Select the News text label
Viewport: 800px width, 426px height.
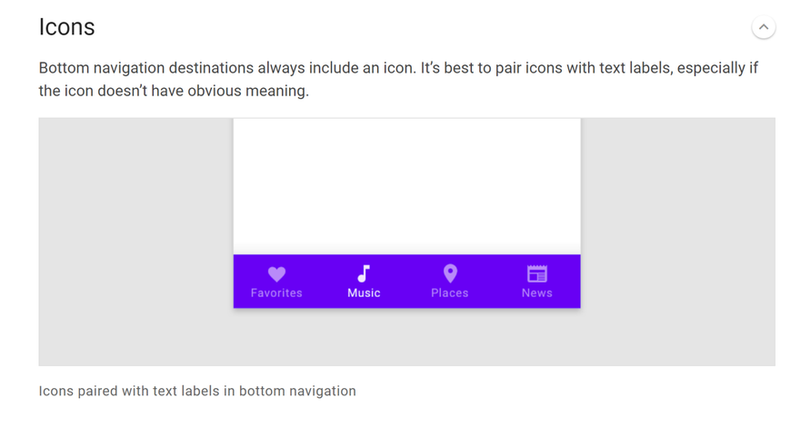pyautogui.click(x=537, y=293)
